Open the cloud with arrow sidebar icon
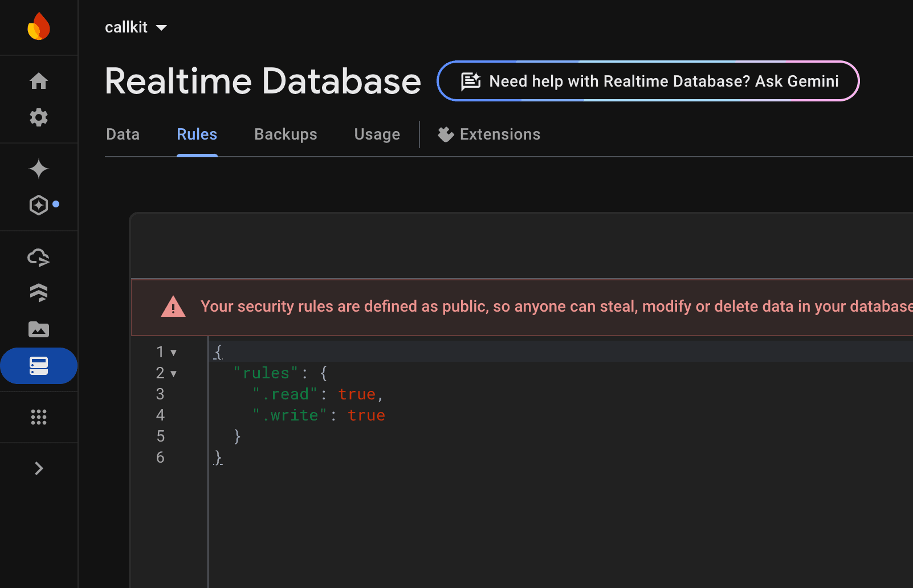913x588 pixels. 39,258
